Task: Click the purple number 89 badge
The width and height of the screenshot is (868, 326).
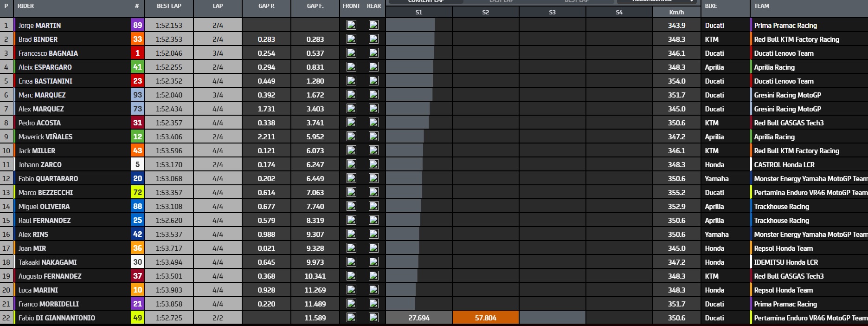Action: pyautogui.click(x=137, y=25)
